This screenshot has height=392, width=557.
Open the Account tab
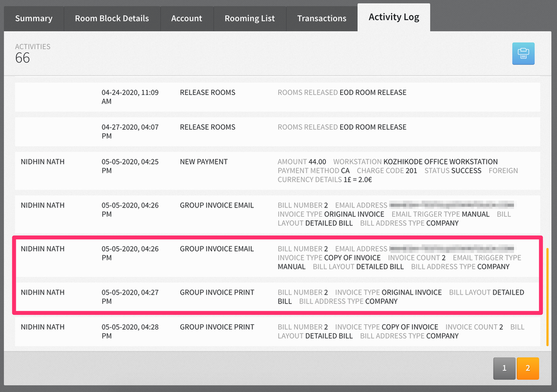[x=186, y=19]
